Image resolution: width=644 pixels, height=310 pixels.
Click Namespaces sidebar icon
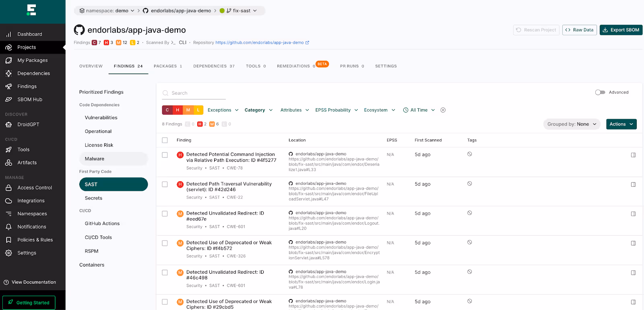pos(8,214)
